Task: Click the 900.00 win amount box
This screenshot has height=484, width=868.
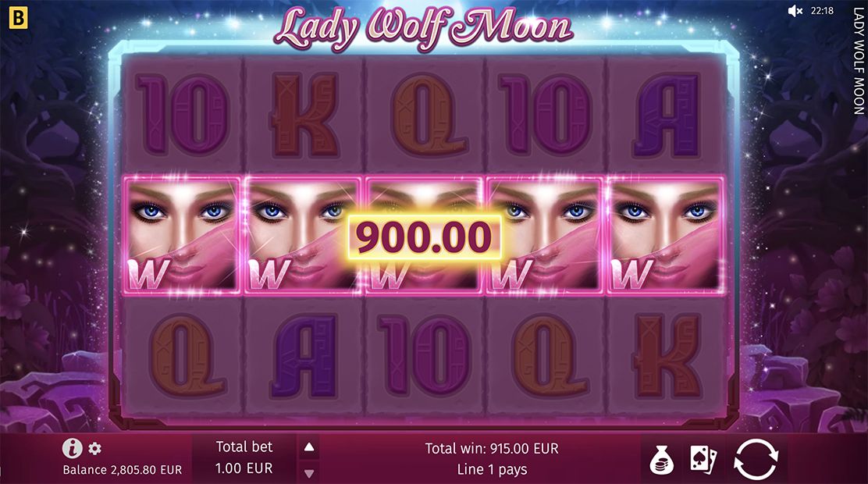Action: click(424, 237)
